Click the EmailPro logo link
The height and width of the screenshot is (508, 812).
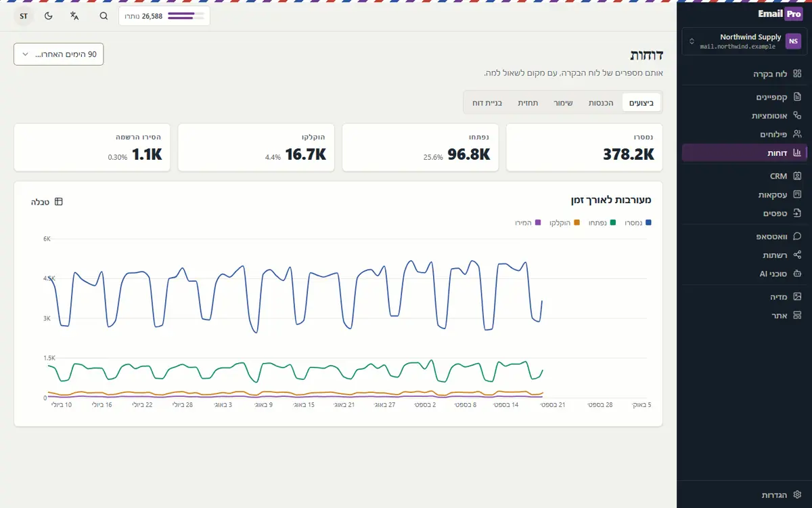[x=780, y=14]
